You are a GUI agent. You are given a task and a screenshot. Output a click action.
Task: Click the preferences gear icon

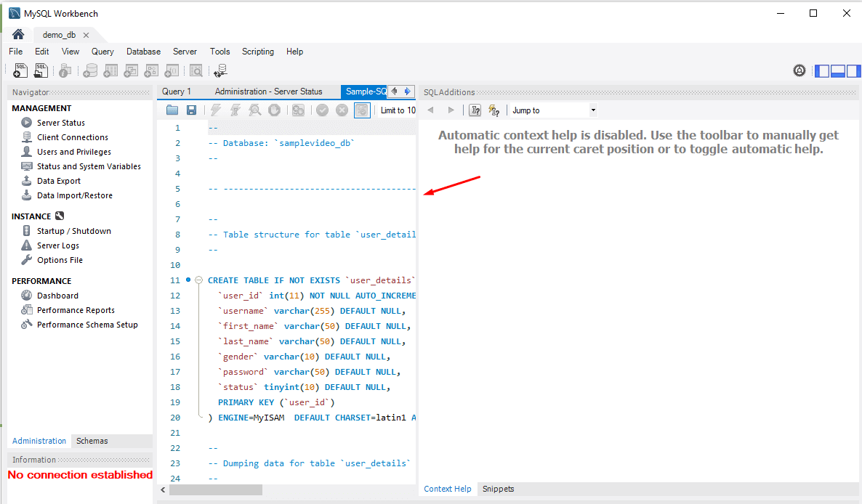[x=799, y=70]
